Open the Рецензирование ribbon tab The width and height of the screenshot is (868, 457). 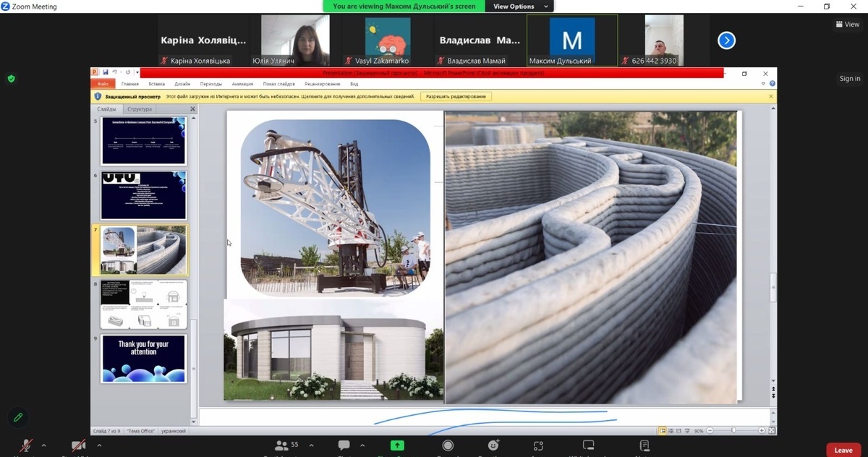coord(323,84)
